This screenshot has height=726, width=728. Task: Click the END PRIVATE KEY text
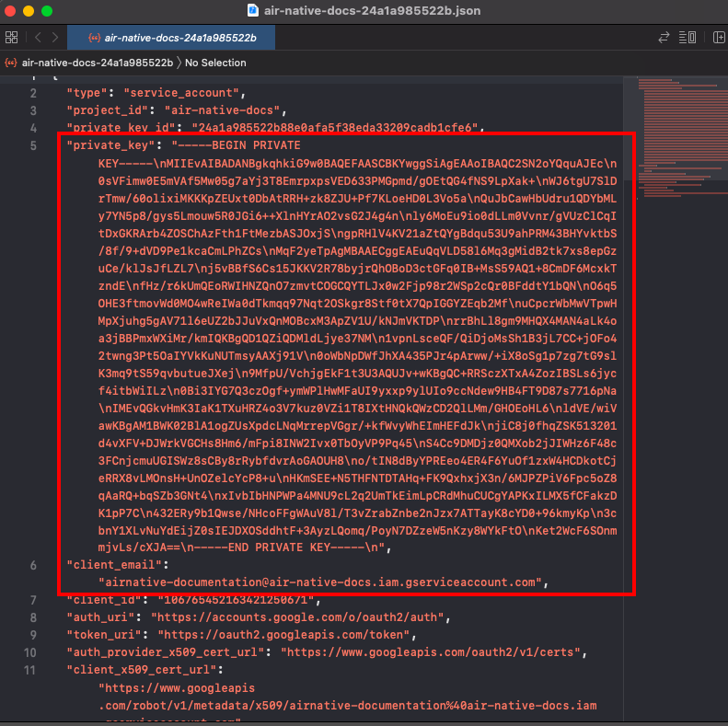point(280,547)
